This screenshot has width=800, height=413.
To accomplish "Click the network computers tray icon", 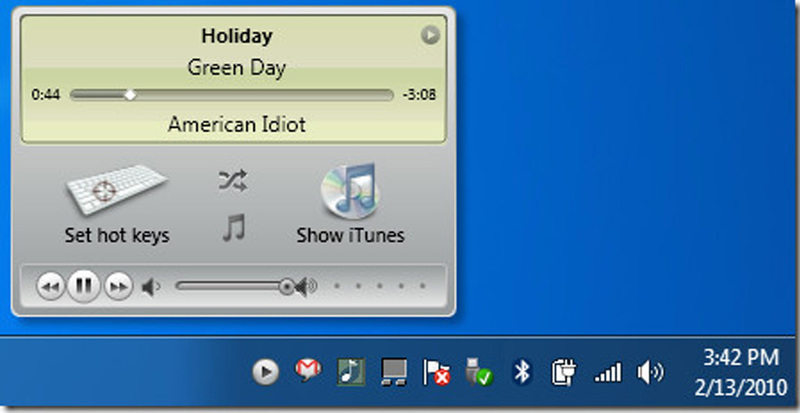I will coord(394,372).
